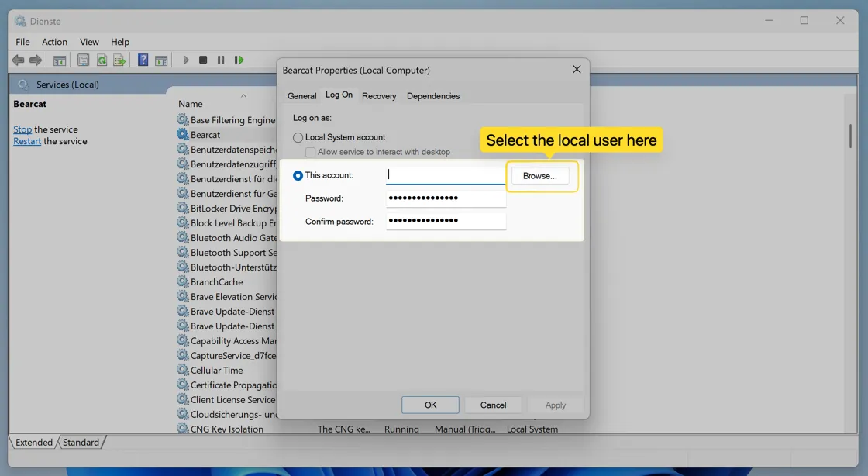Switch to the Dependencies tab

(433, 96)
